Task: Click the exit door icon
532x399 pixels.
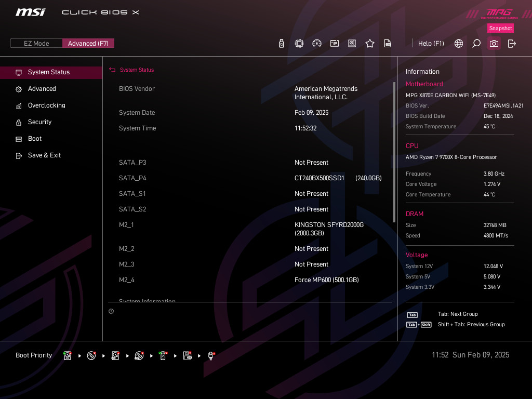Action: [512, 44]
